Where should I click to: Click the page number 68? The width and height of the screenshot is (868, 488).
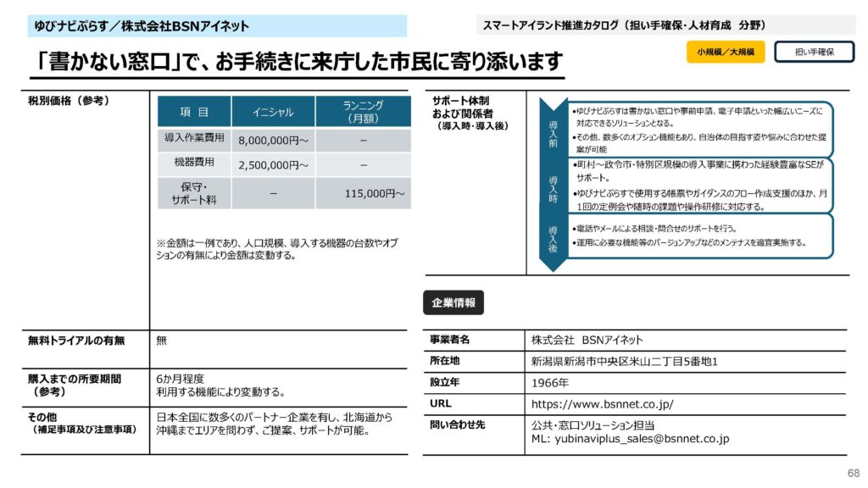point(853,473)
